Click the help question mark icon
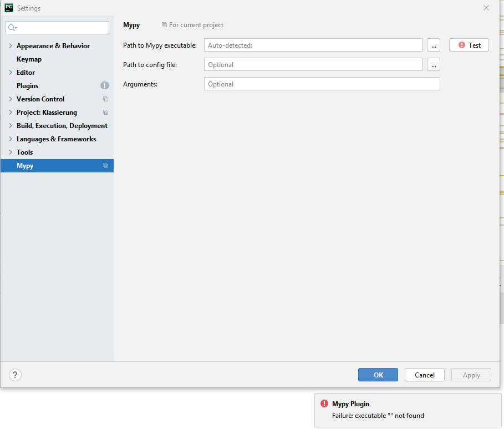The image size is (504, 429). click(x=15, y=375)
